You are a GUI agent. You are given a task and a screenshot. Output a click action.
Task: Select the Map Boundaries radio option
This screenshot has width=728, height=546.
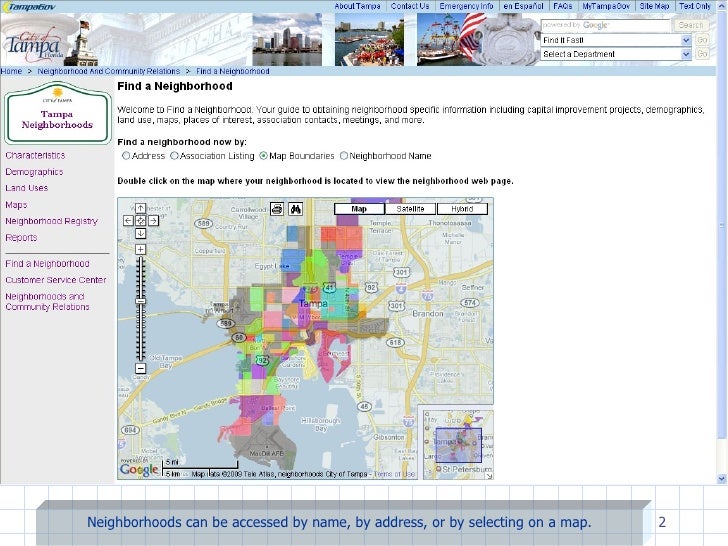[x=263, y=156]
